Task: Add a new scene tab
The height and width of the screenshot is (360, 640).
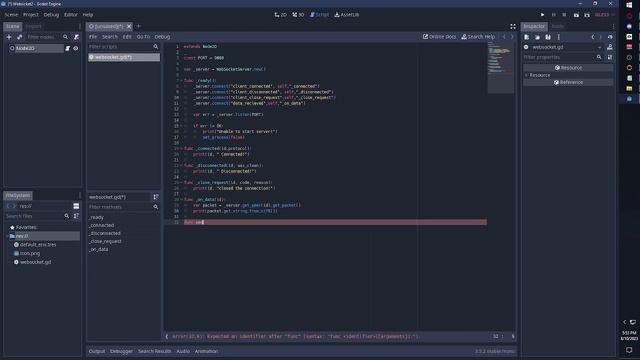Action: click(139, 27)
